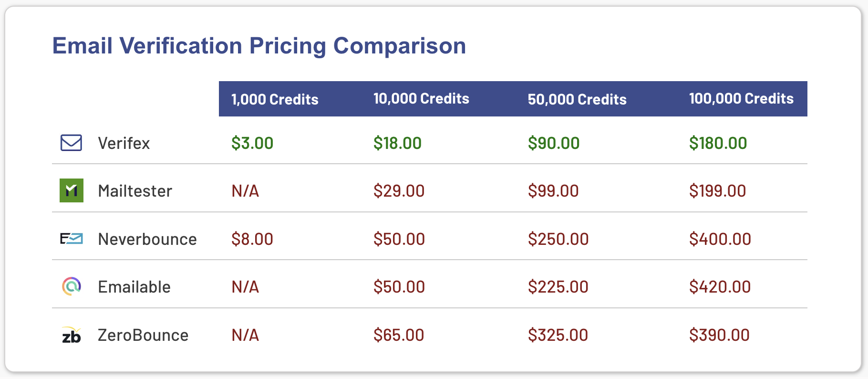Click the Neverbounce provider name
The width and height of the screenshot is (868, 379).
coord(147,239)
